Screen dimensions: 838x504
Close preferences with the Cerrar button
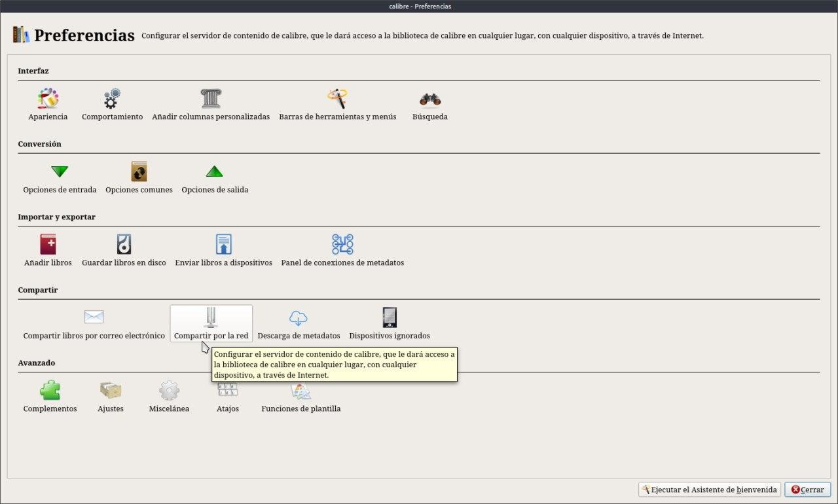click(808, 490)
